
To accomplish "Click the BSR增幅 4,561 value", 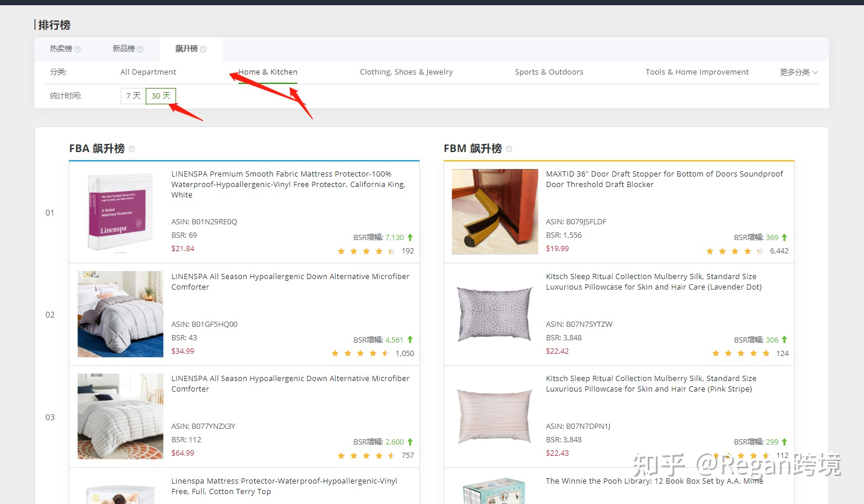I will [395, 340].
